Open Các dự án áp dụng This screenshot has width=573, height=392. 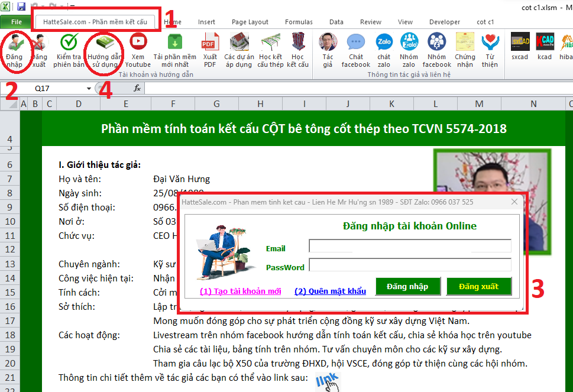coord(239,50)
